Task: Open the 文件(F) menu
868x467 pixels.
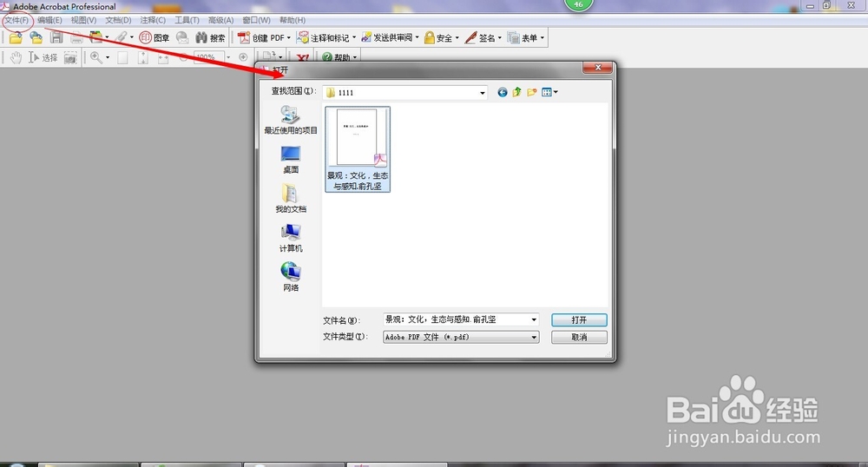Action: pos(16,21)
